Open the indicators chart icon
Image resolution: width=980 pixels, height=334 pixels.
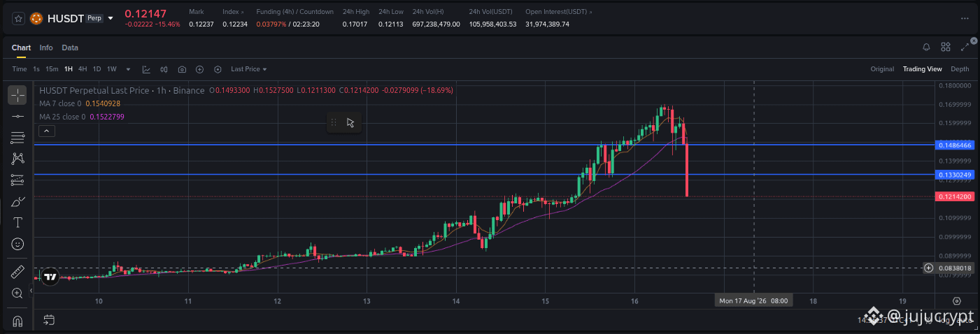pyautogui.click(x=146, y=69)
